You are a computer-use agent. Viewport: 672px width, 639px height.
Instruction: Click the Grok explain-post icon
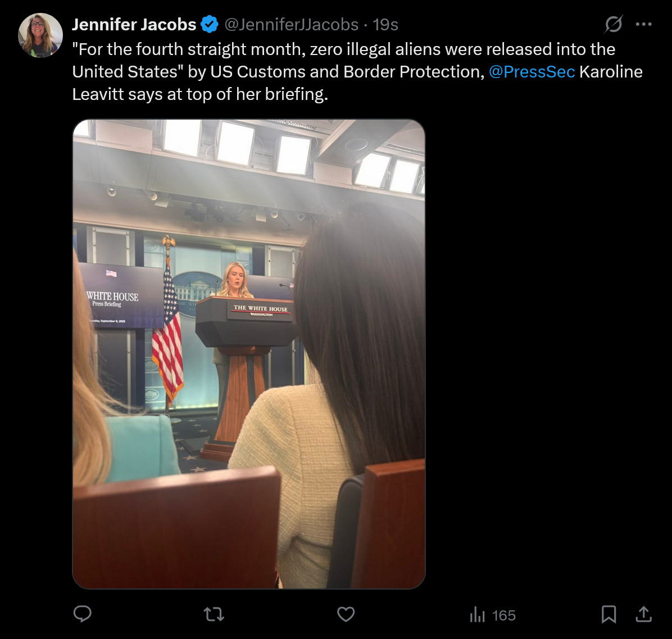(x=614, y=24)
